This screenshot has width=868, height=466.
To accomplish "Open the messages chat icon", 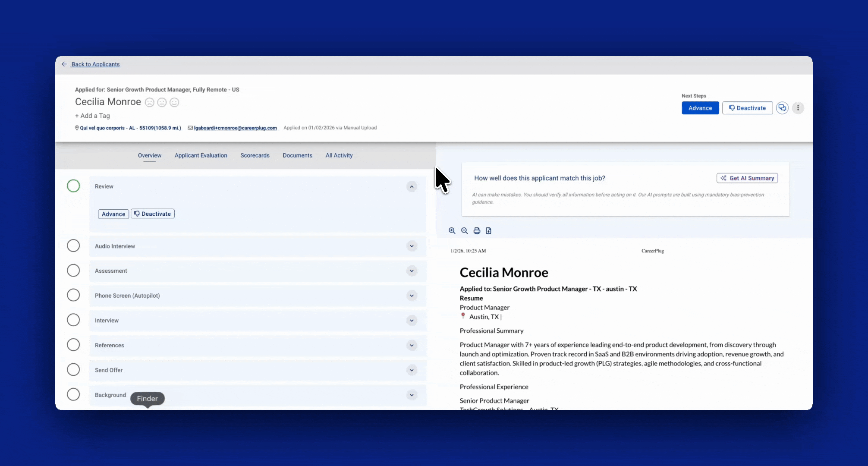I will click(x=782, y=108).
